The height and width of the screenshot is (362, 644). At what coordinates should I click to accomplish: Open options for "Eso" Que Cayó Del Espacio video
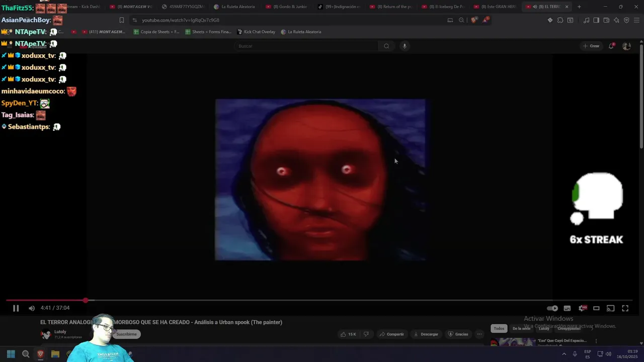pos(596,341)
